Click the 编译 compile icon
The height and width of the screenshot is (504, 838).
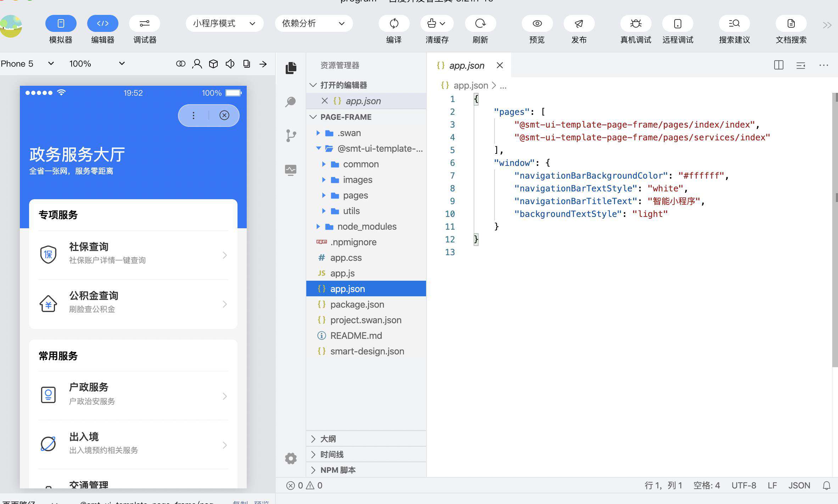[x=394, y=23]
